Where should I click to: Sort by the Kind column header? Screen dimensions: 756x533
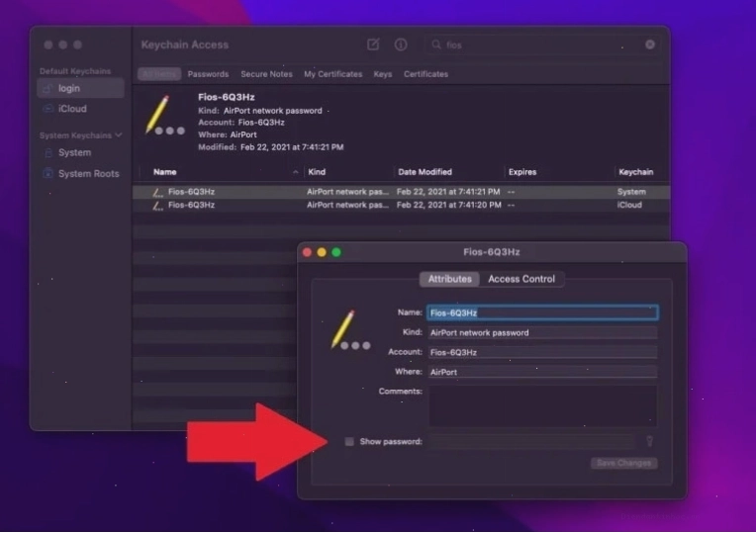pyautogui.click(x=317, y=172)
